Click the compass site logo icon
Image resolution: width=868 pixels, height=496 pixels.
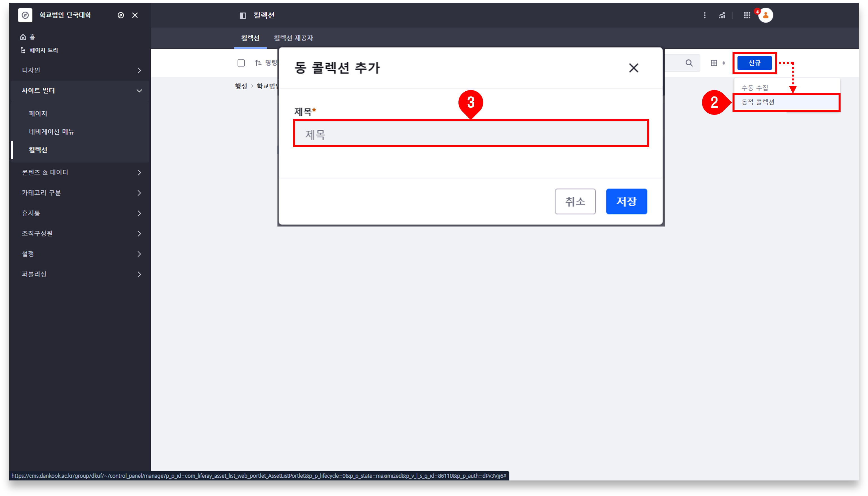(25, 15)
